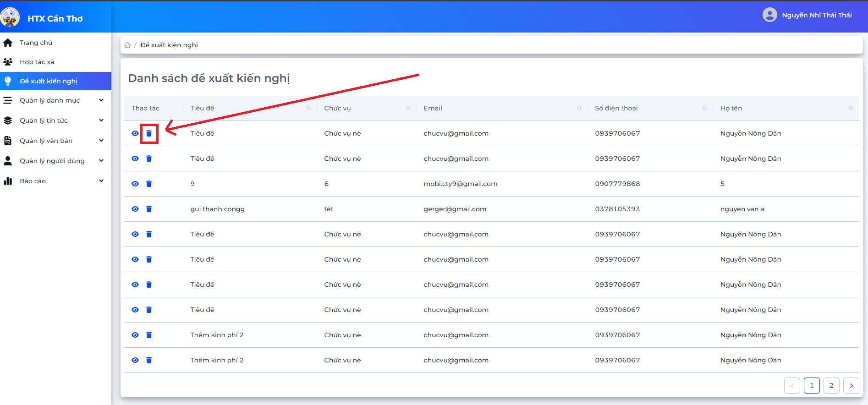Click phone number 0907779868

click(x=617, y=184)
